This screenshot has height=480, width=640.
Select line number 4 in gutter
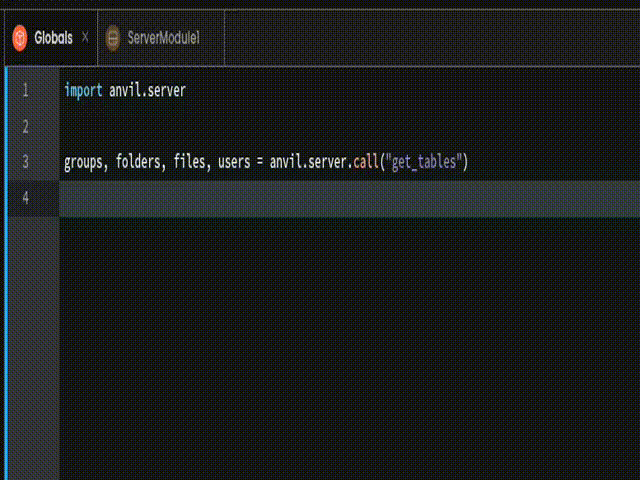pos(25,198)
